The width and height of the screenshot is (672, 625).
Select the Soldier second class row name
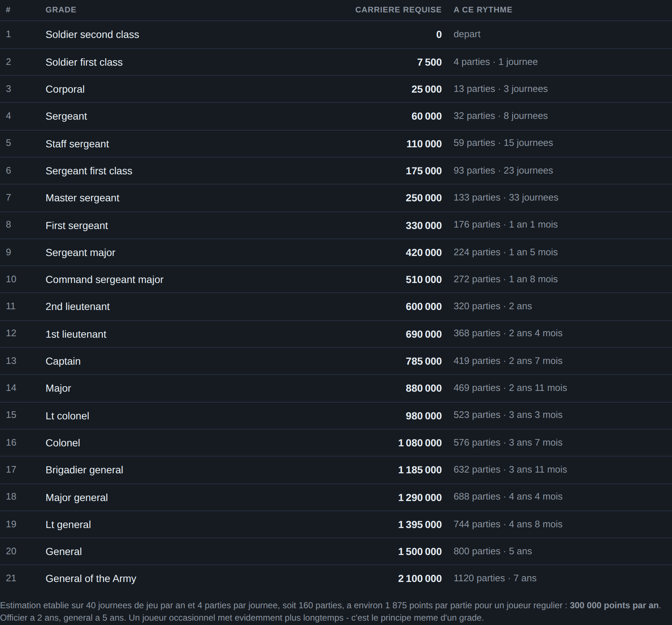pos(92,35)
